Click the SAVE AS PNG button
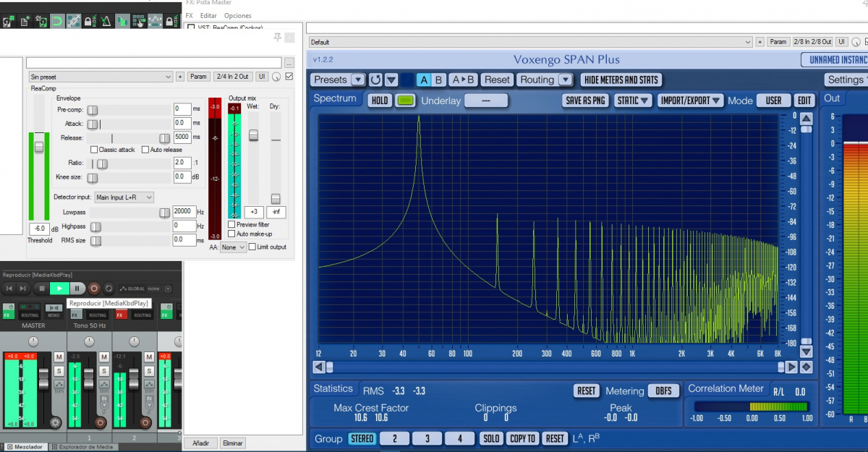The width and height of the screenshot is (868, 452). [584, 101]
